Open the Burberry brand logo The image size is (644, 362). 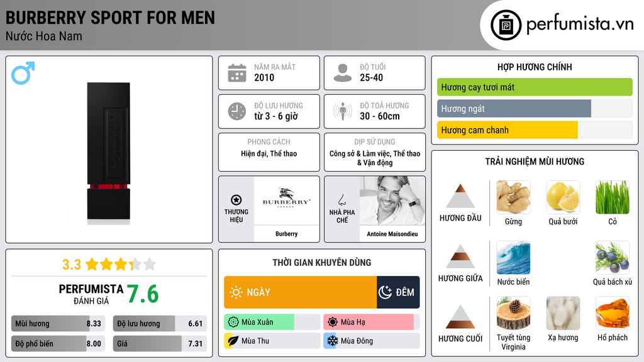(286, 201)
